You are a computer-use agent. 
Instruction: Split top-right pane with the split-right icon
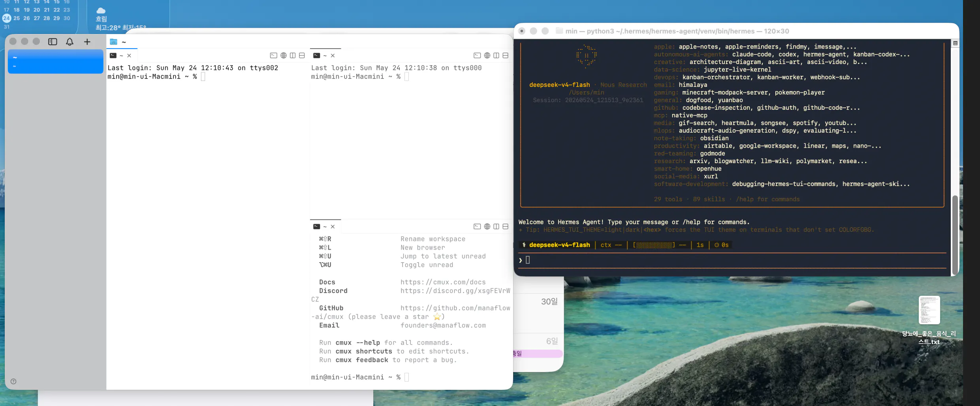[x=496, y=55]
